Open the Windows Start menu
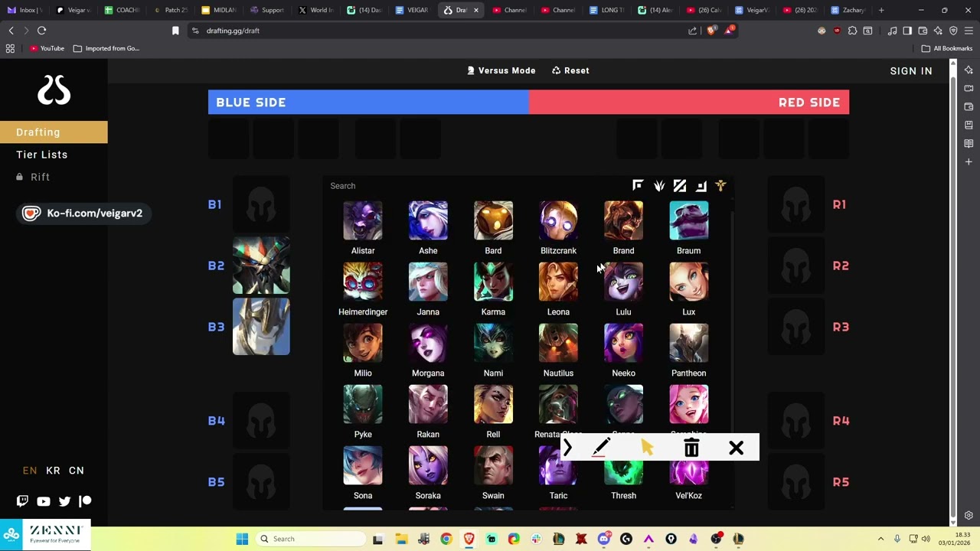 (242, 539)
